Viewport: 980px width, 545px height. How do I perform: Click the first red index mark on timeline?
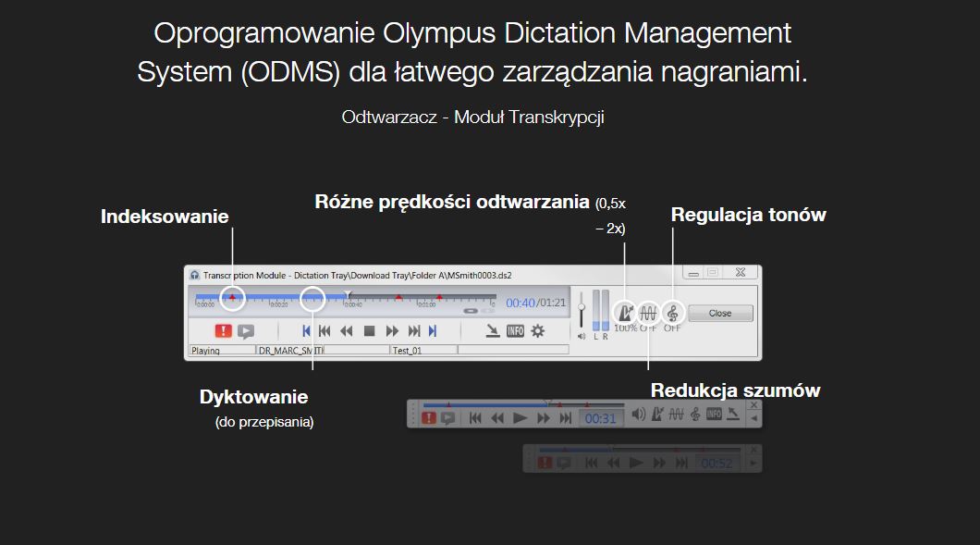click(x=232, y=297)
